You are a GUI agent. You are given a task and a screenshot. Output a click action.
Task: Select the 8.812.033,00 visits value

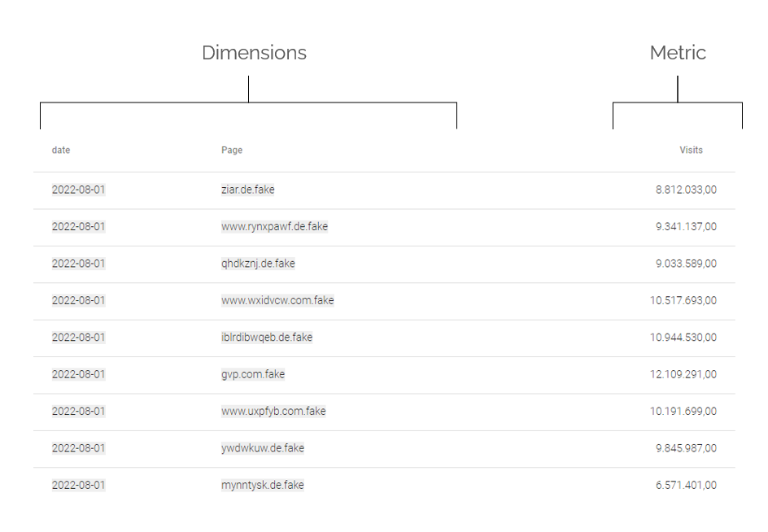[x=686, y=190]
